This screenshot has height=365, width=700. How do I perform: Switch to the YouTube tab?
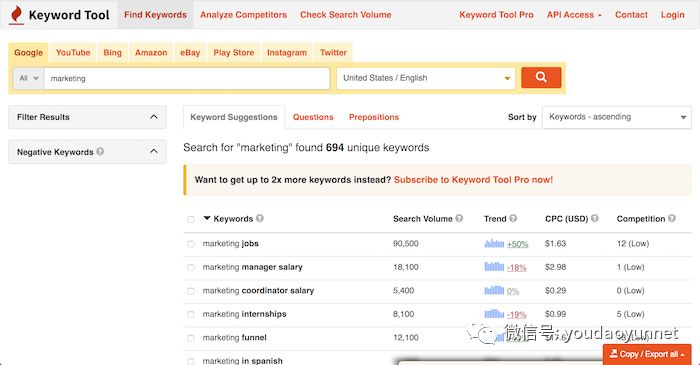click(x=73, y=53)
